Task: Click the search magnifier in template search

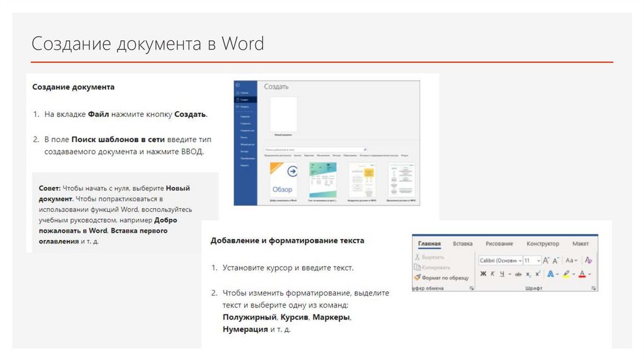Action: pos(365,150)
